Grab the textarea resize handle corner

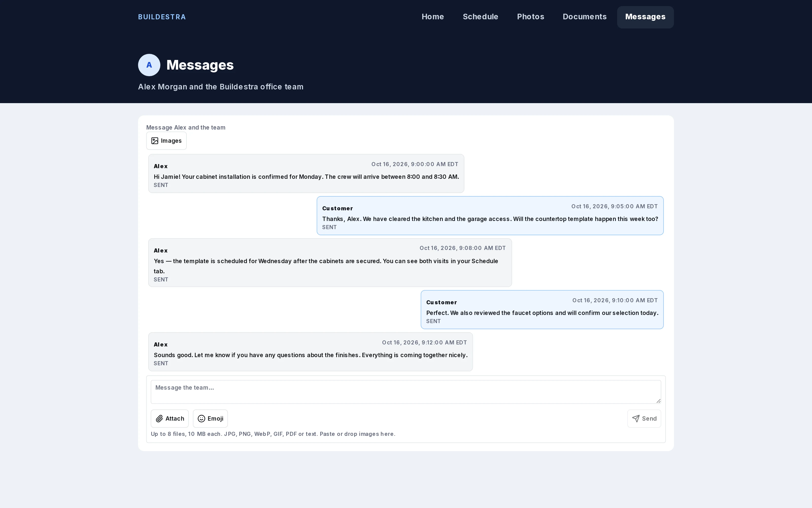tap(658, 401)
